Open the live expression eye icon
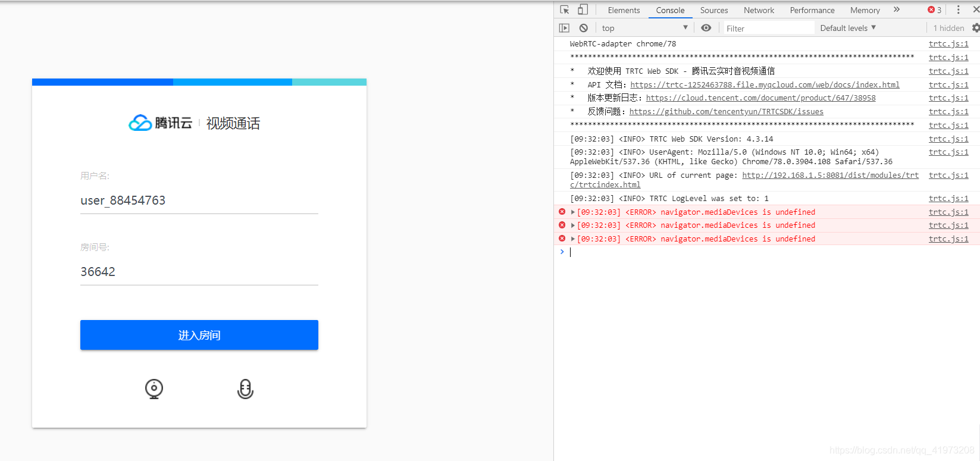Image resolution: width=980 pixels, height=461 pixels. click(706, 28)
